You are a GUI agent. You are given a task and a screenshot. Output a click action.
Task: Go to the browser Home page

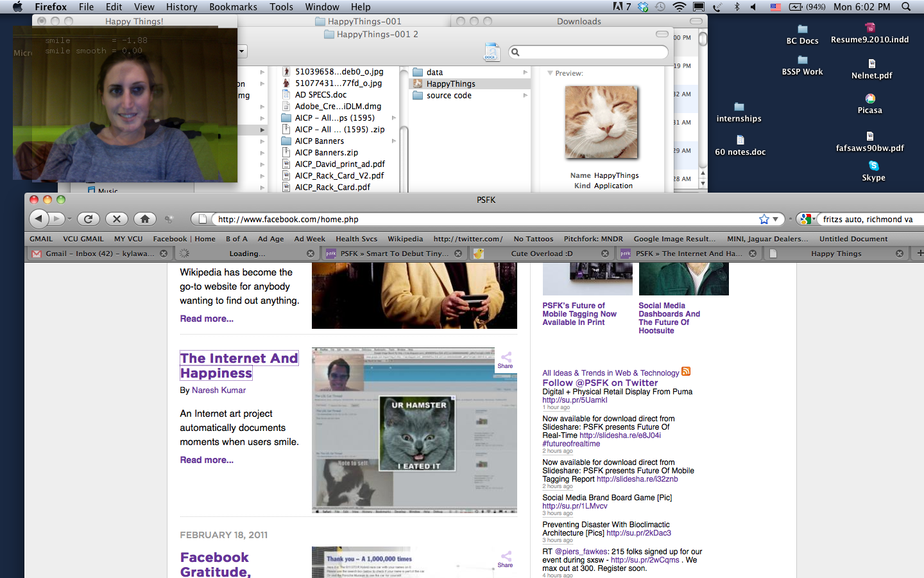coord(145,219)
